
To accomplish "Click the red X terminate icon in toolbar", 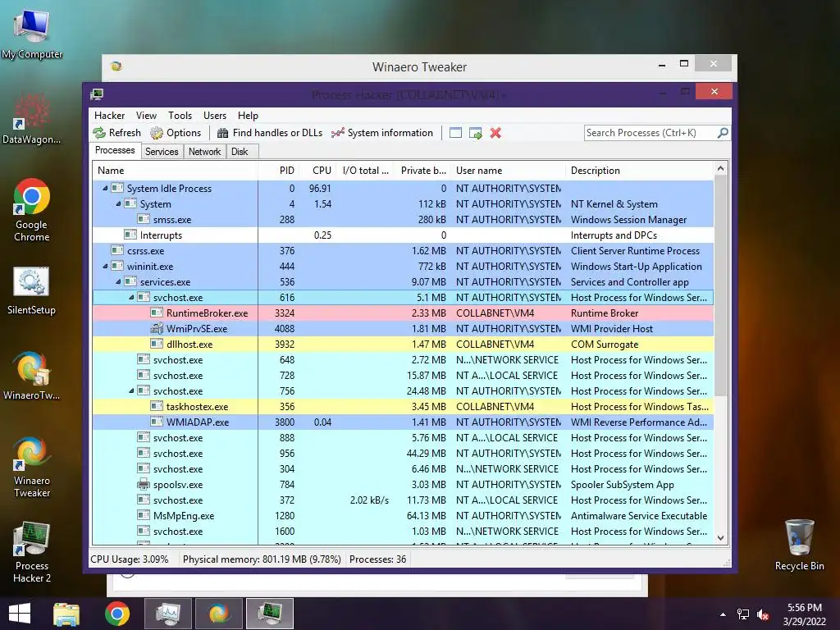I will pos(495,133).
